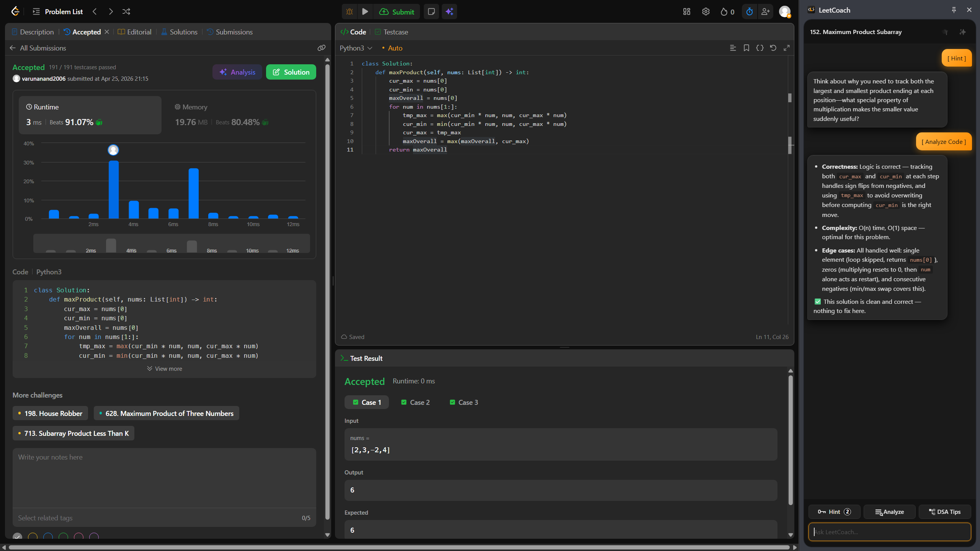Format code with the align-lines icon
980x551 pixels.
(x=733, y=48)
